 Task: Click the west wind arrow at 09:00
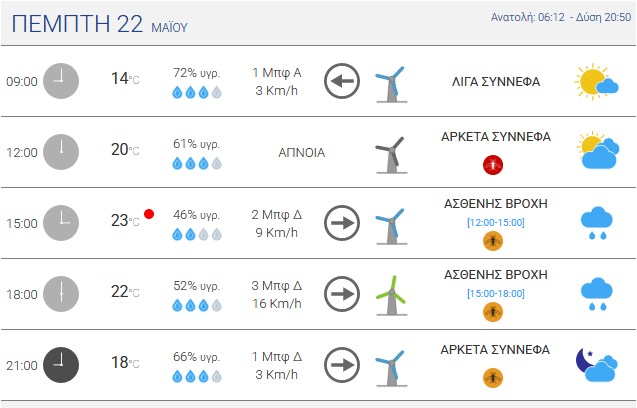pyautogui.click(x=342, y=81)
